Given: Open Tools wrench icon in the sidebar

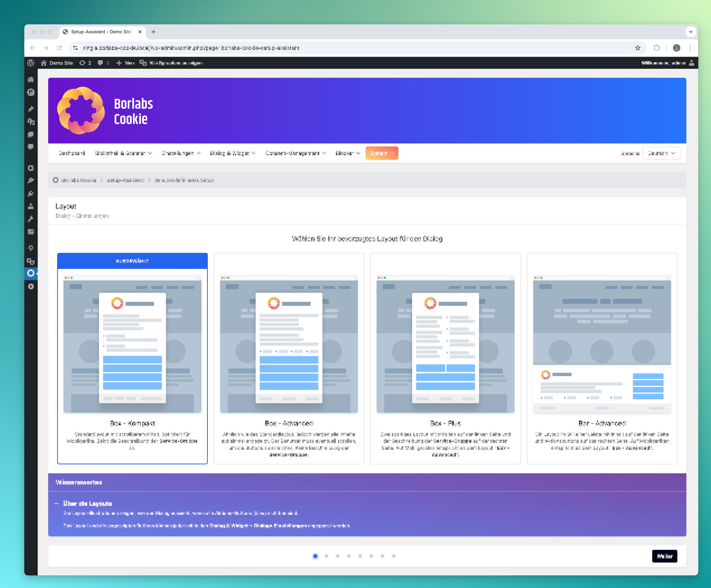Looking at the screenshot, I should [31, 219].
